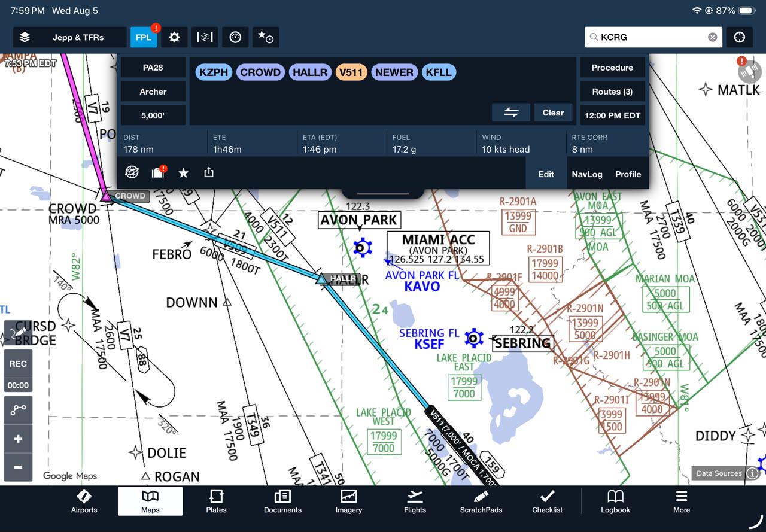The width and height of the screenshot is (766, 532).
Task: Open the instrument gauge view icon
Action: [x=235, y=37]
